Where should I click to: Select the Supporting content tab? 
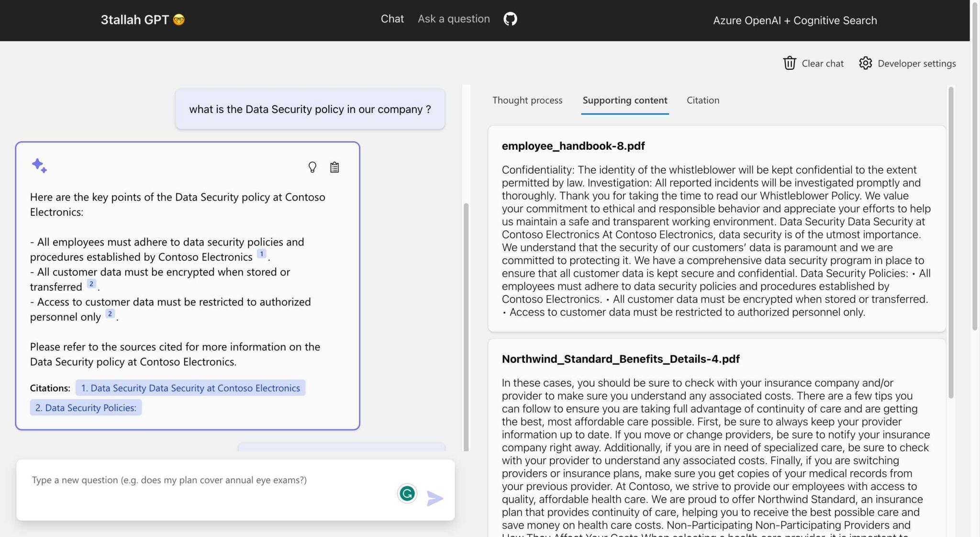[x=625, y=101]
